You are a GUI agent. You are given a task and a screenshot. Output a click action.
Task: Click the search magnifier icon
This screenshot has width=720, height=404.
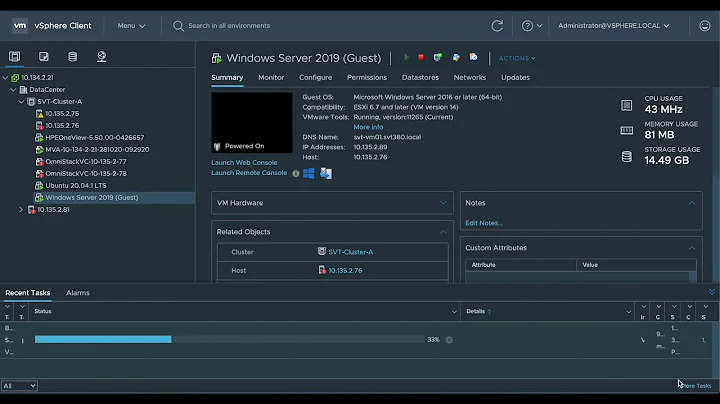click(x=178, y=26)
